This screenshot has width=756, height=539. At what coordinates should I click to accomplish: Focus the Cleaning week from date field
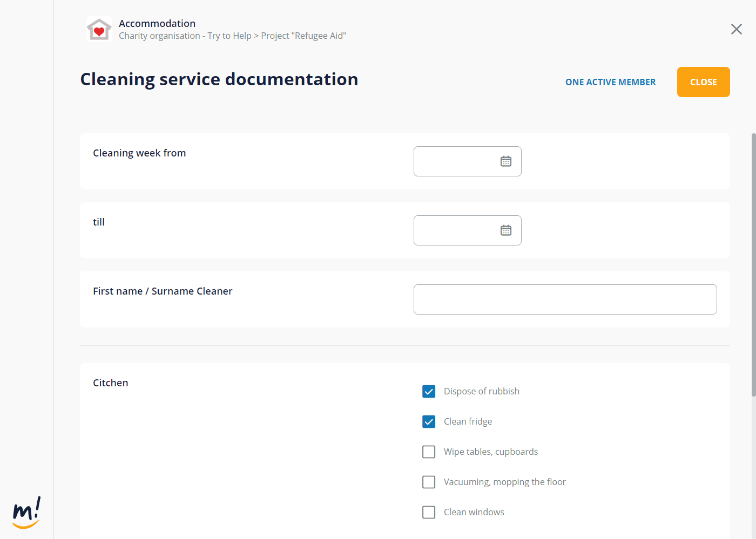[468, 161]
